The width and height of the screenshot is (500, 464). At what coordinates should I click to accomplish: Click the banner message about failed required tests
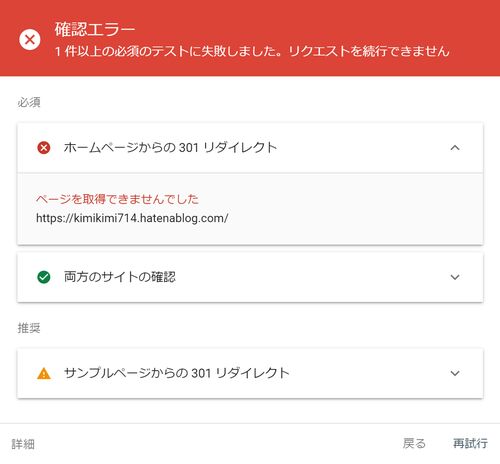(252, 51)
